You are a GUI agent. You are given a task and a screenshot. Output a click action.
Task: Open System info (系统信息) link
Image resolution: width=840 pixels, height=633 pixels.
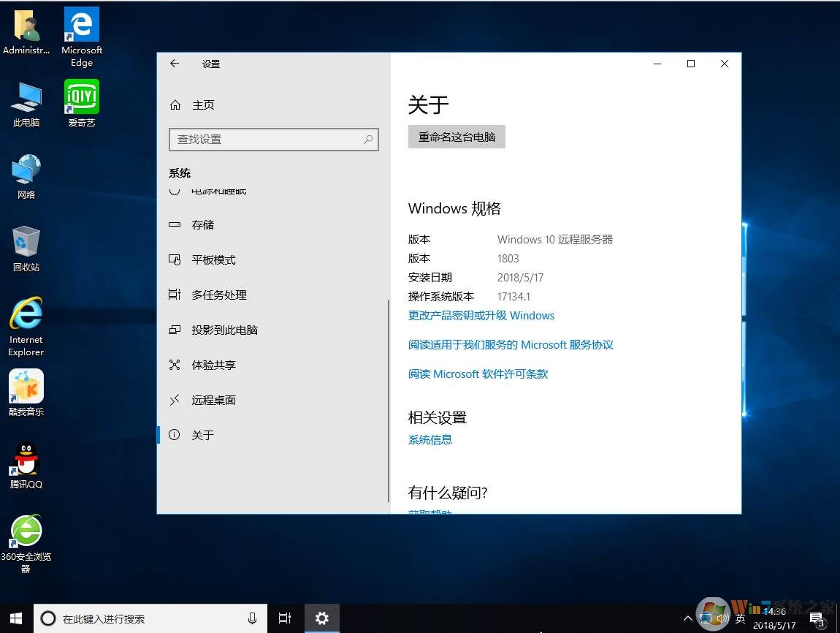click(429, 440)
